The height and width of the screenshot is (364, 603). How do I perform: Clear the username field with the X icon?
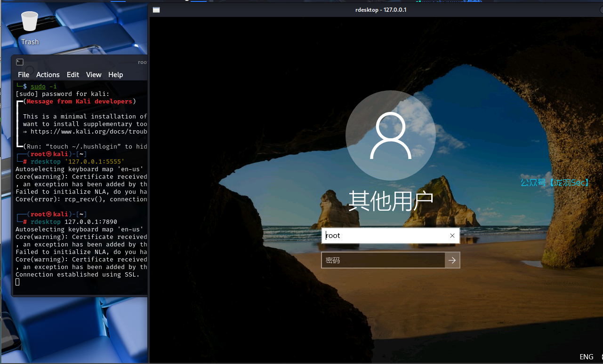[x=452, y=236]
